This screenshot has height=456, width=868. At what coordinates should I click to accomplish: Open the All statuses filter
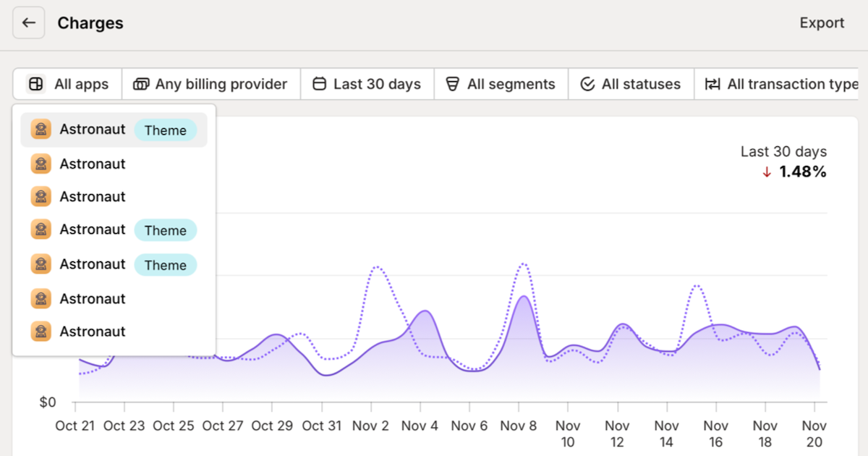tap(641, 85)
